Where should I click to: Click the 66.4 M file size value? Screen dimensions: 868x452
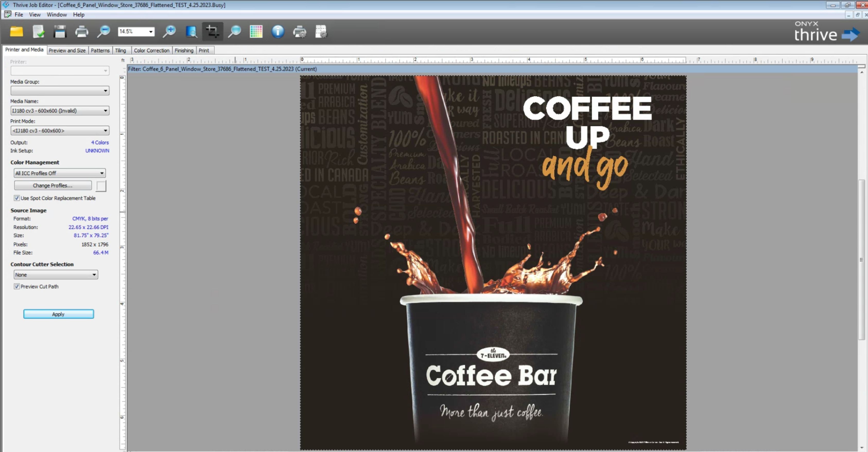coord(101,253)
